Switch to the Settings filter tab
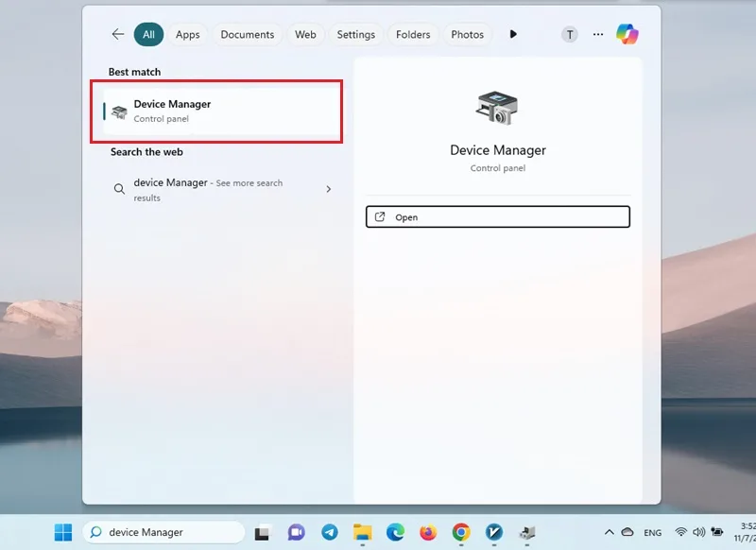 tap(356, 34)
